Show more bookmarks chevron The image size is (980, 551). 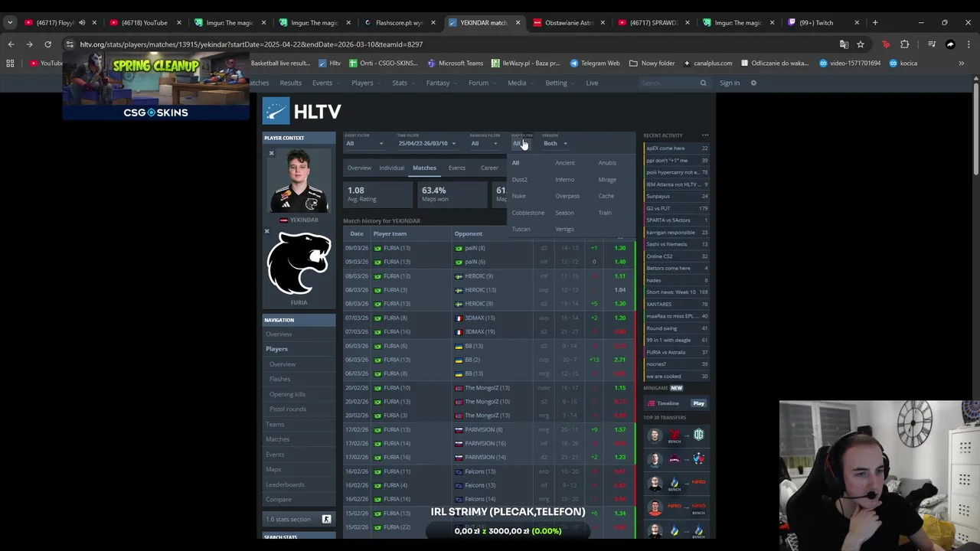[962, 63]
